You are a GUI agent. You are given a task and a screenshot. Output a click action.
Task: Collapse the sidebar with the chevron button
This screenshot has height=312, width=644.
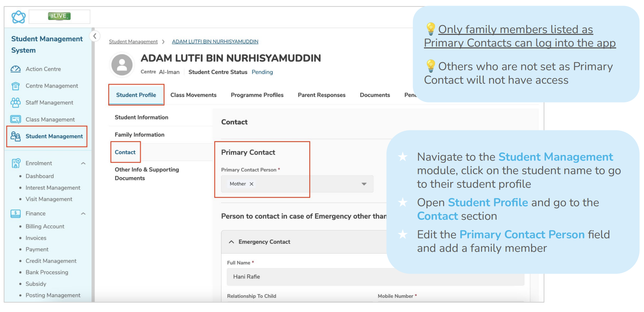click(x=95, y=36)
